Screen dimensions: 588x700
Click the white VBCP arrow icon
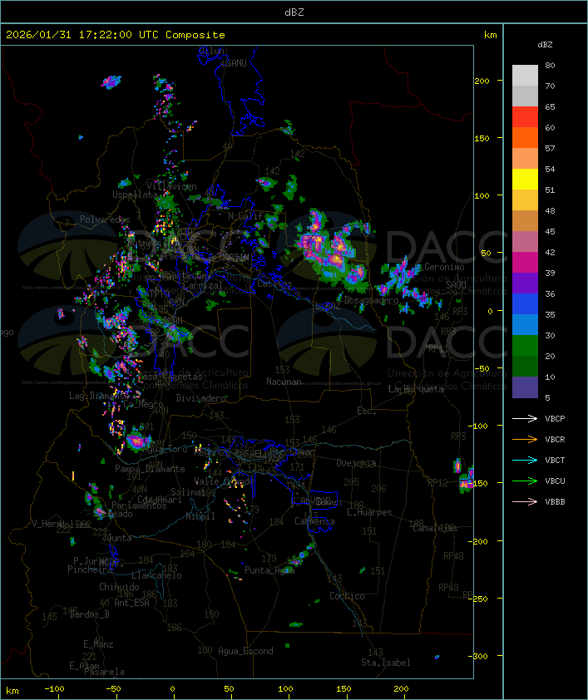[526, 418]
